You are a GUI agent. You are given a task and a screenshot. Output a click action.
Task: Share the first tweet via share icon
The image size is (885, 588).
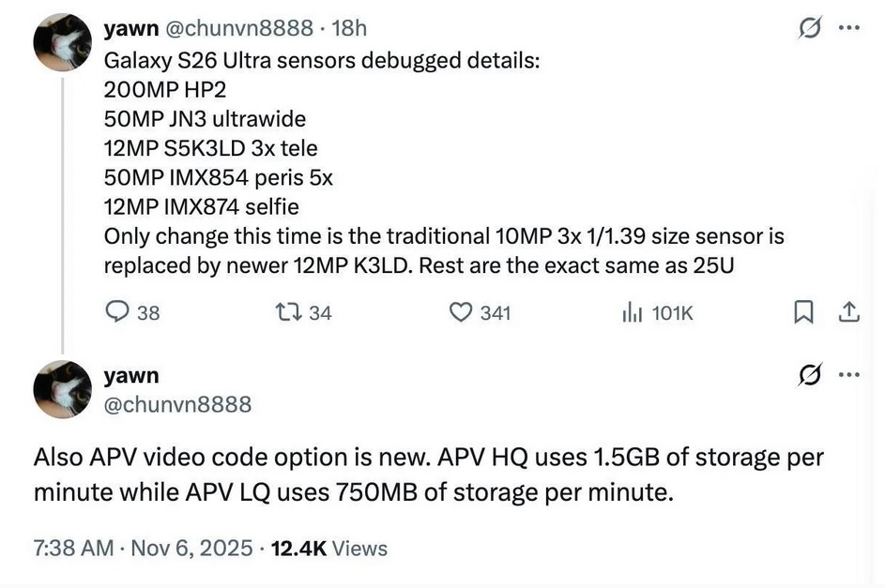849,312
